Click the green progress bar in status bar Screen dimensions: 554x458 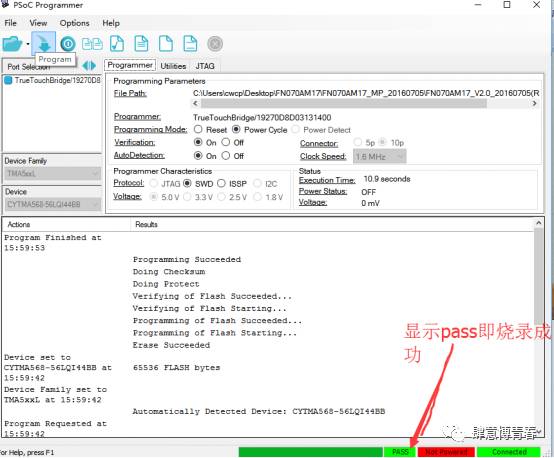(x=310, y=452)
